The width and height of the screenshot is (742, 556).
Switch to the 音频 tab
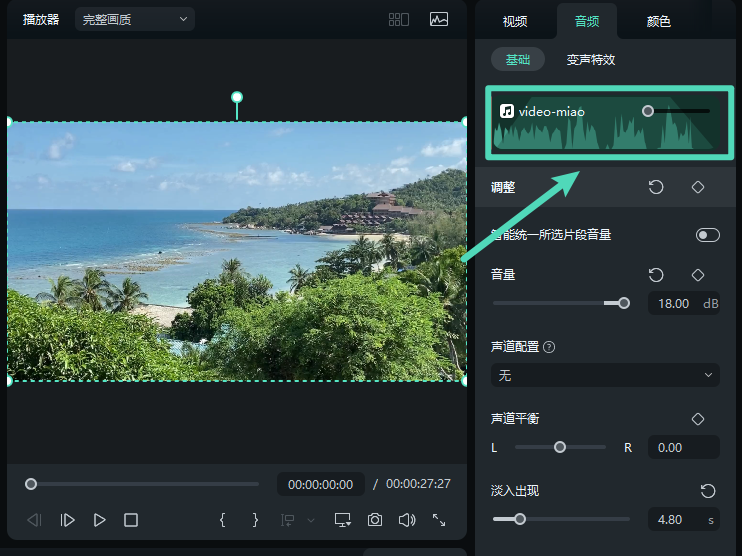[x=587, y=21]
